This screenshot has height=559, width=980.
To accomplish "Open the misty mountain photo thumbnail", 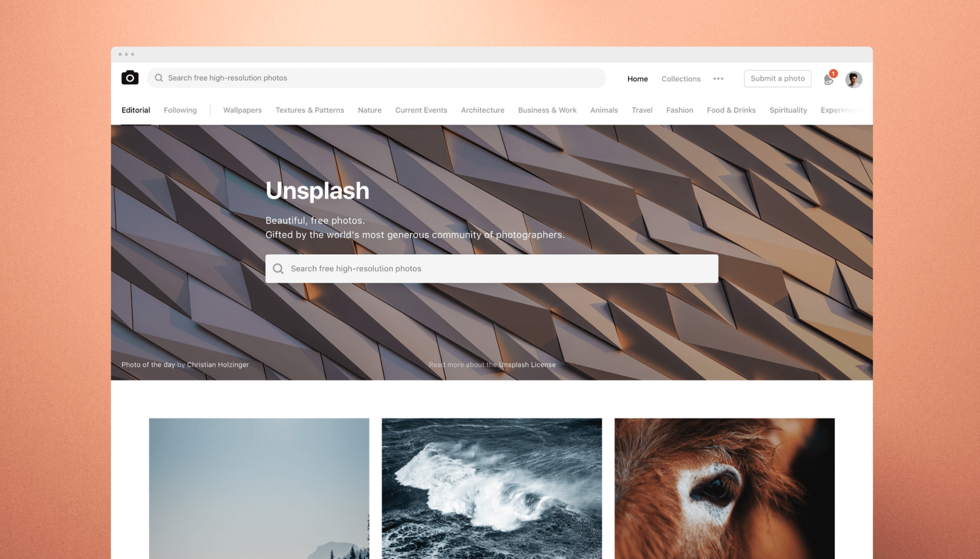I will pos(259,489).
